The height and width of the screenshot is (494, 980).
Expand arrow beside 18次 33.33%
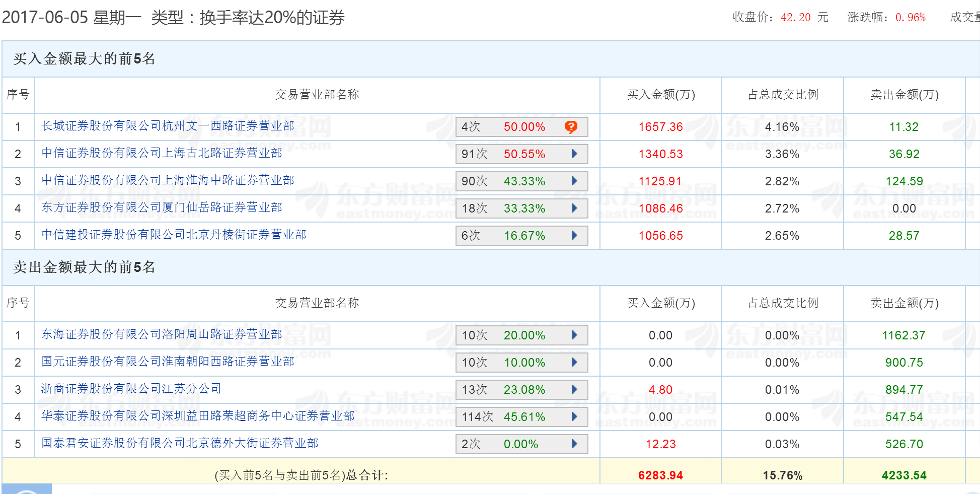(575, 208)
